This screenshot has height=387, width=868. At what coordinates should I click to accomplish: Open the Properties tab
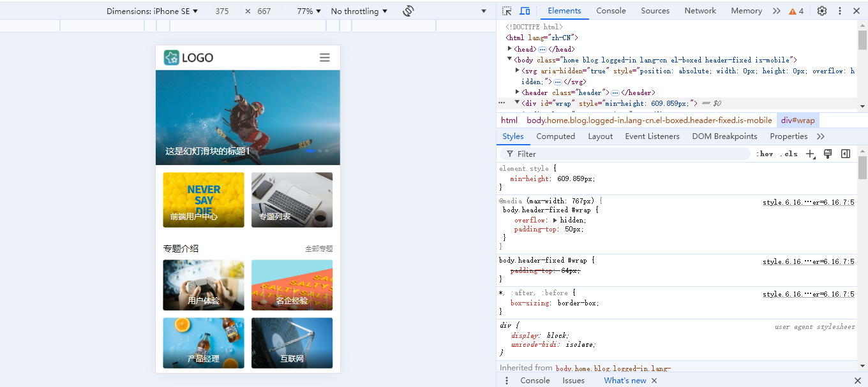pos(788,136)
